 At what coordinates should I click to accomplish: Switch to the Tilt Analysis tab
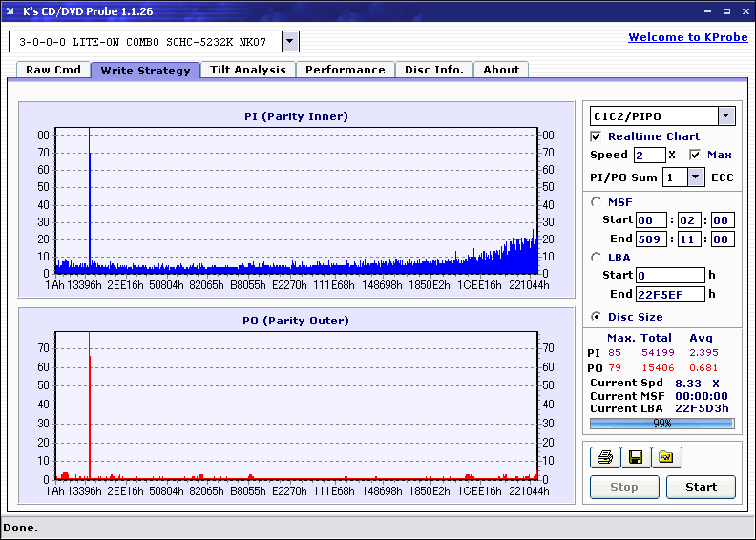pyautogui.click(x=247, y=70)
